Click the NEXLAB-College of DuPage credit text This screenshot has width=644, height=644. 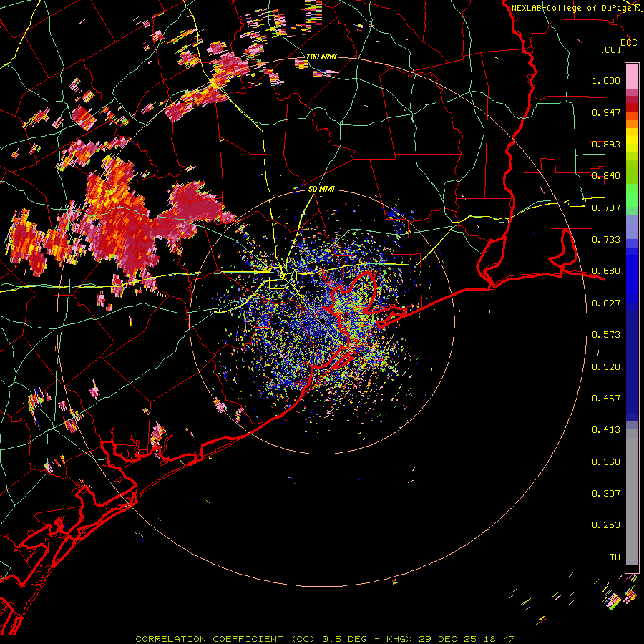[x=572, y=8]
